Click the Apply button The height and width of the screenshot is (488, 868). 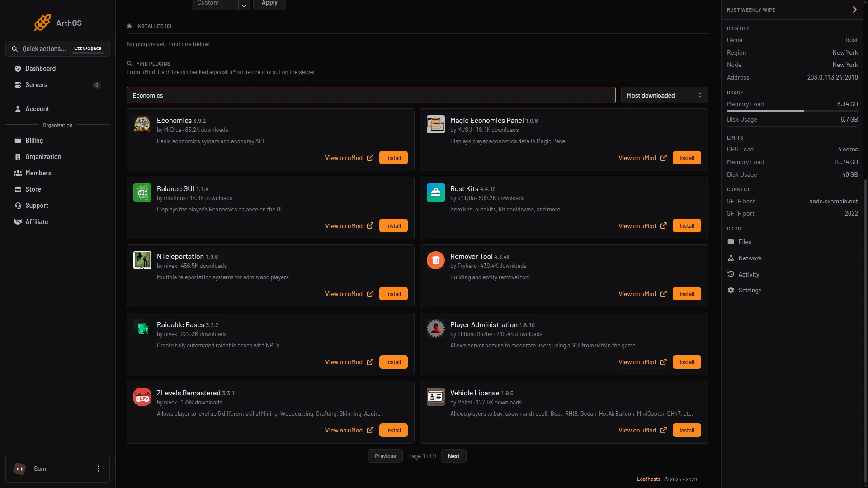269,4
